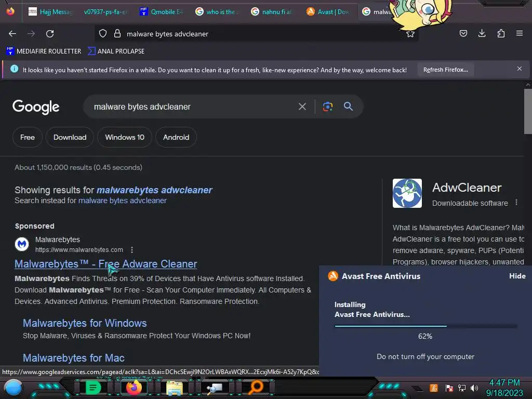Viewport: 532px width, 399px height.
Task: Go forward with the browser forward arrow
Action: click(31, 34)
